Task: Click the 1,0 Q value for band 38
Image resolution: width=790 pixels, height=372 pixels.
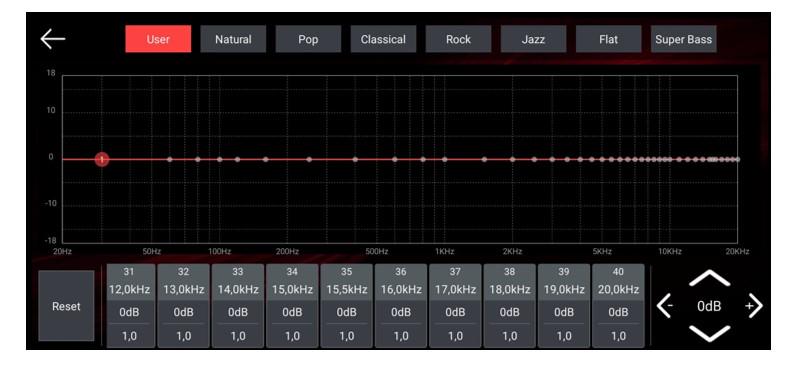Action: [x=510, y=336]
